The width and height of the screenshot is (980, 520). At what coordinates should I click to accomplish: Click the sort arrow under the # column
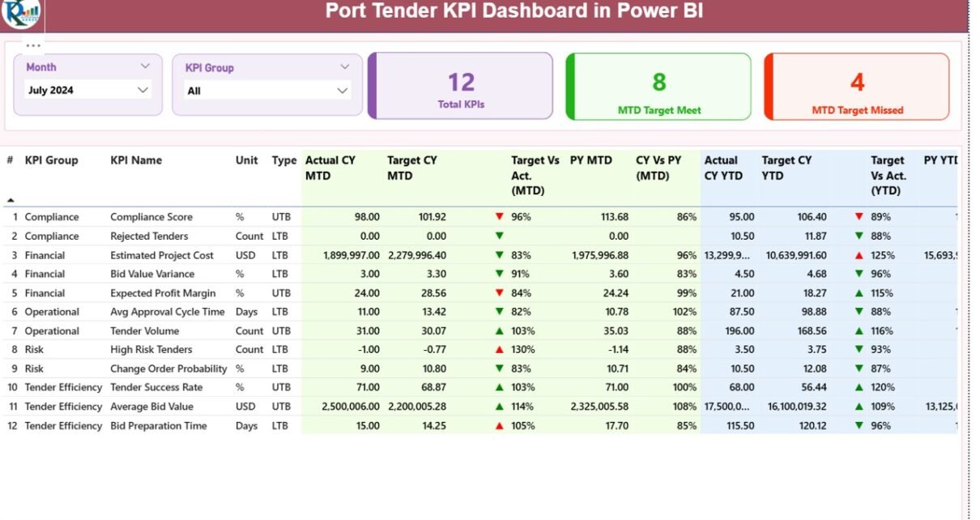click(x=11, y=199)
